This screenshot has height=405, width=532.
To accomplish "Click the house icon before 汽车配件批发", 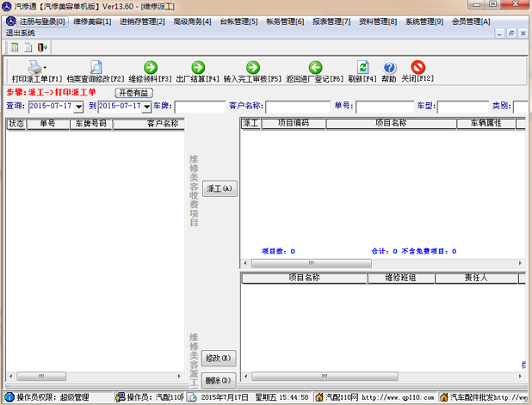I will coord(444,397).
